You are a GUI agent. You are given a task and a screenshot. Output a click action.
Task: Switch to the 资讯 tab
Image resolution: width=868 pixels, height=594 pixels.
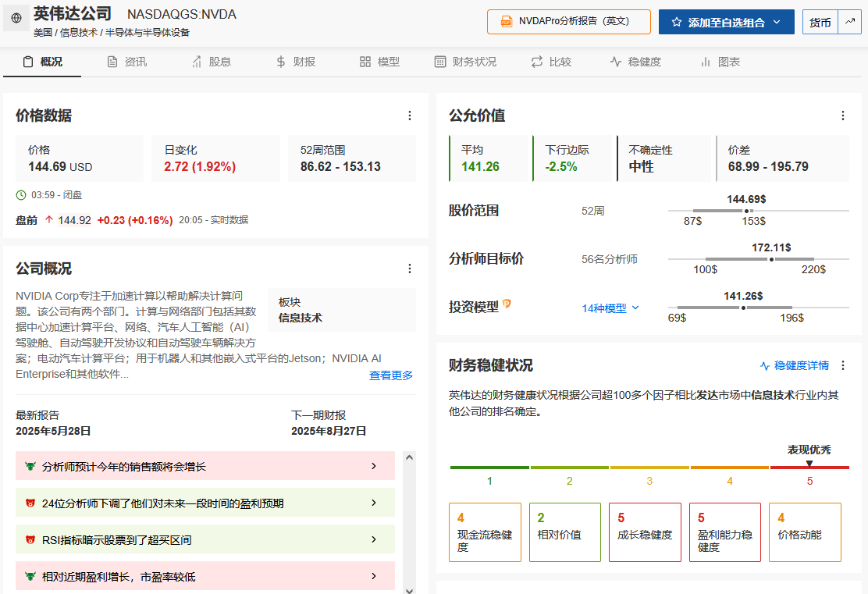coord(126,62)
